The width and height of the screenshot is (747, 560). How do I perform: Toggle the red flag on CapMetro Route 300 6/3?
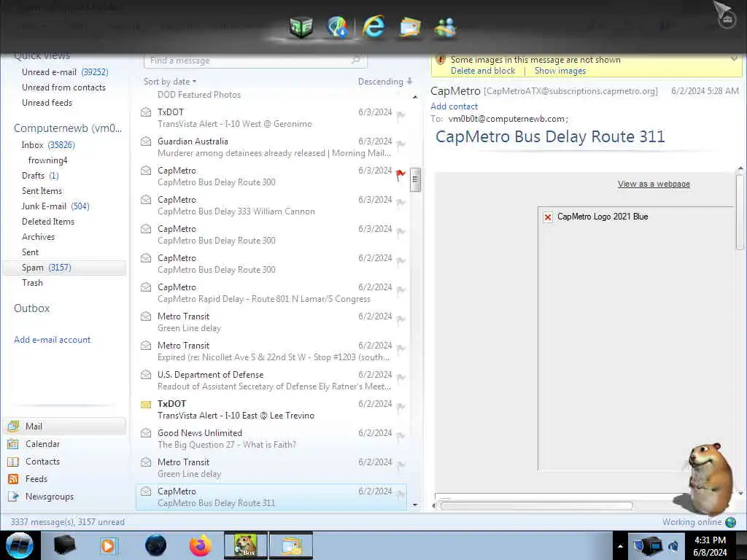[400, 174]
